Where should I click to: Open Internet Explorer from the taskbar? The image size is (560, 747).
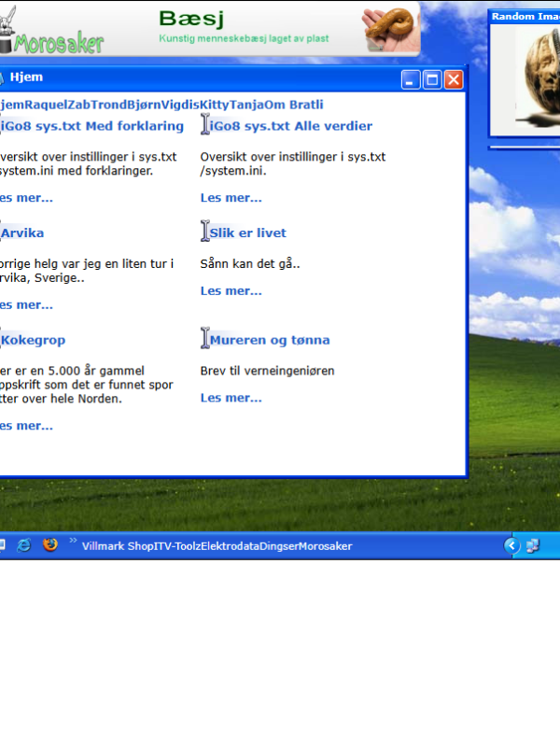(x=24, y=545)
